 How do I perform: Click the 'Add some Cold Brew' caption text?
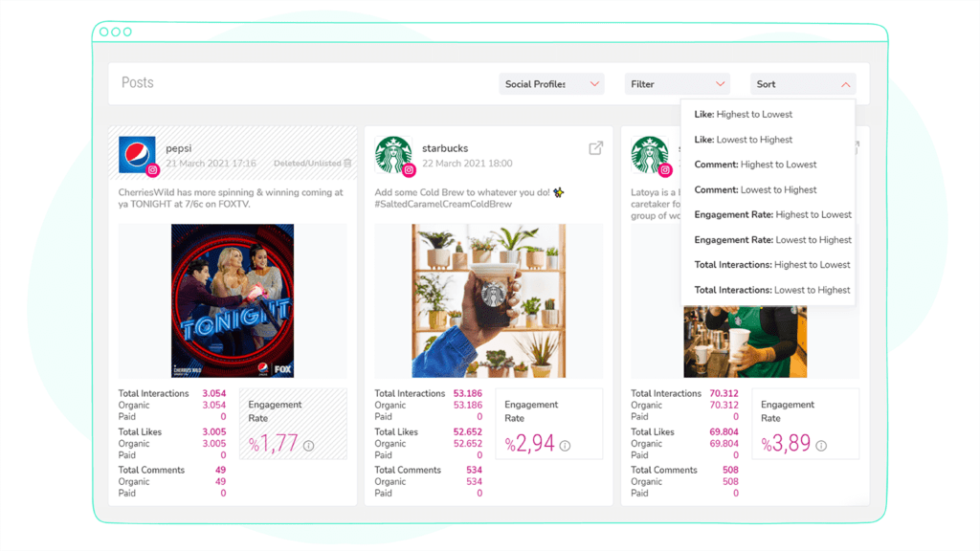point(462,192)
